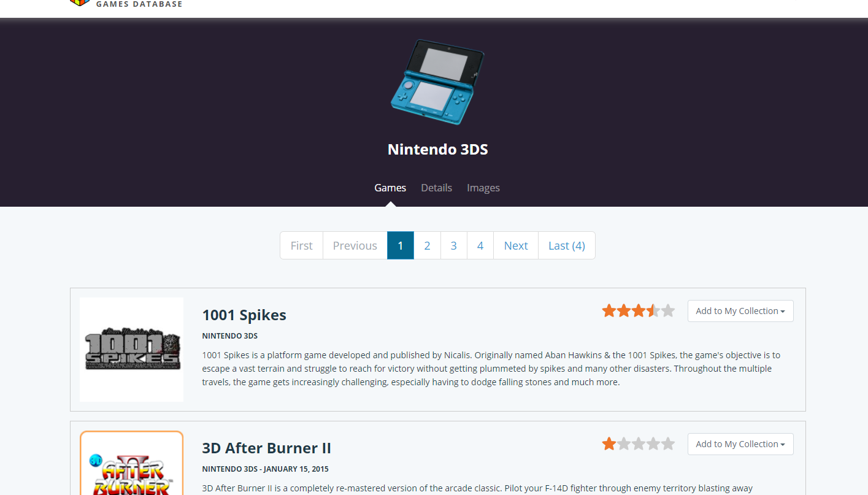Switch to the Games tab
The image size is (868, 495).
pyautogui.click(x=390, y=188)
